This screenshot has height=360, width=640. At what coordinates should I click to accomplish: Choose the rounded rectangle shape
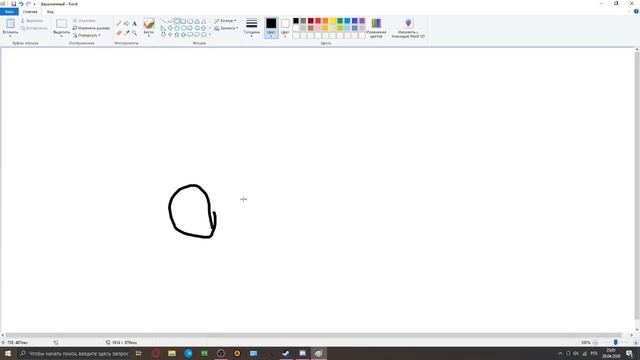click(x=190, y=21)
